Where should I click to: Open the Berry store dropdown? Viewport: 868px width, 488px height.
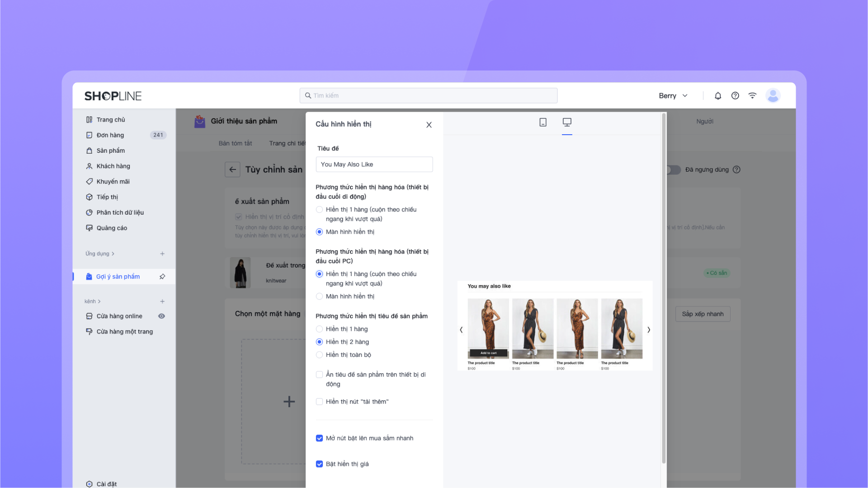[673, 96]
